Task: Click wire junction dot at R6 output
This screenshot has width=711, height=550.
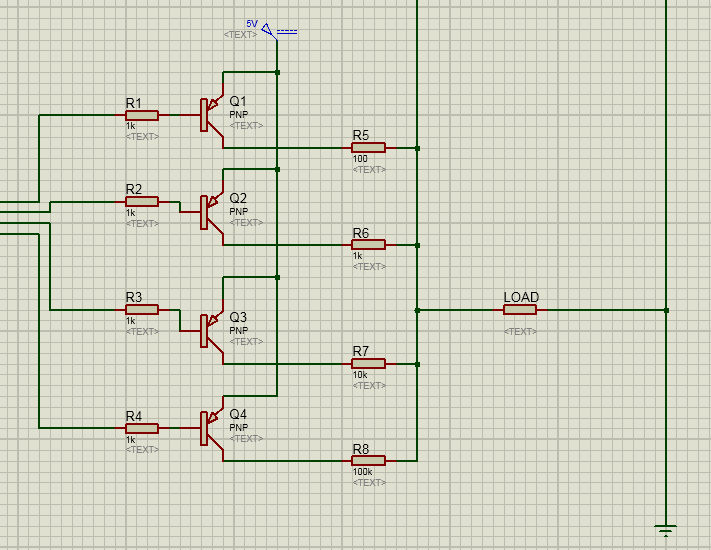Action: click(x=417, y=245)
